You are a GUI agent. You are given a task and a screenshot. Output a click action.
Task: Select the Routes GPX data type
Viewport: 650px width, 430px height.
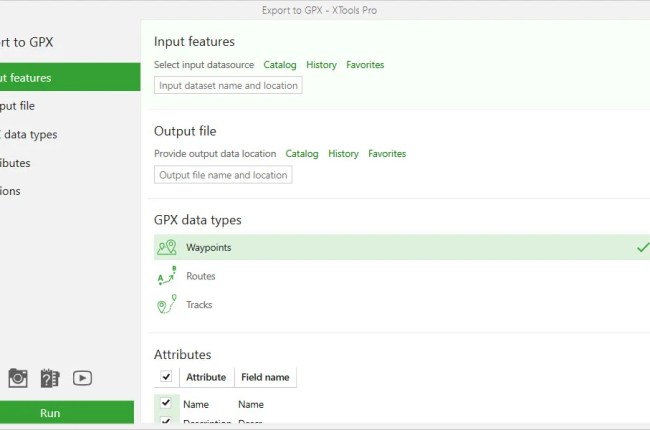point(200,276)
